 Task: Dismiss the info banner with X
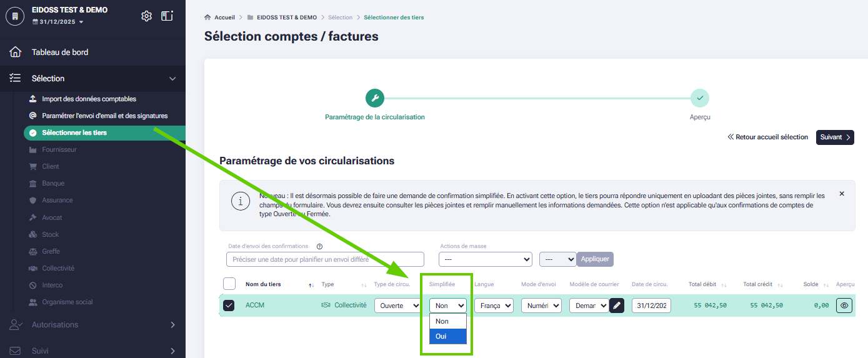click(842, 194)
